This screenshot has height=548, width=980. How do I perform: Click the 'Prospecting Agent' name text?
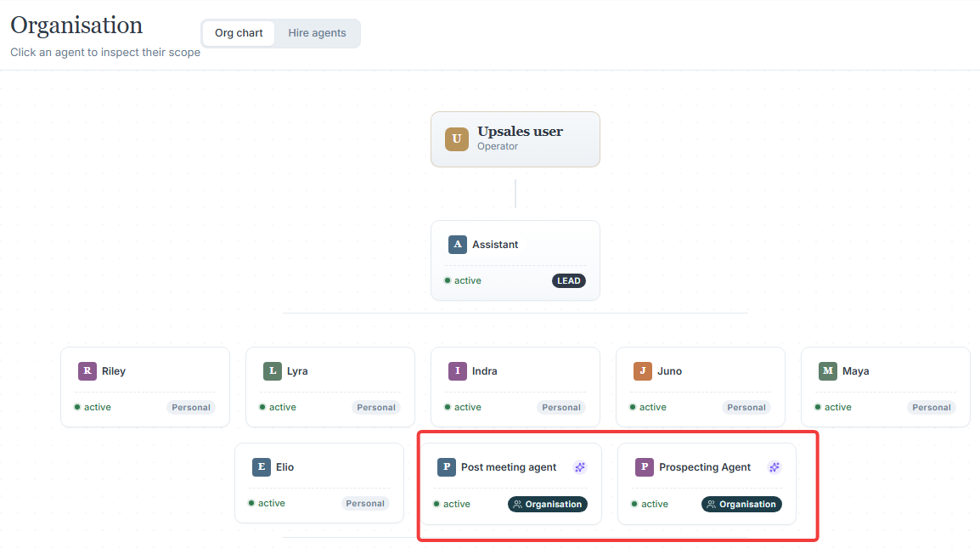705,467
